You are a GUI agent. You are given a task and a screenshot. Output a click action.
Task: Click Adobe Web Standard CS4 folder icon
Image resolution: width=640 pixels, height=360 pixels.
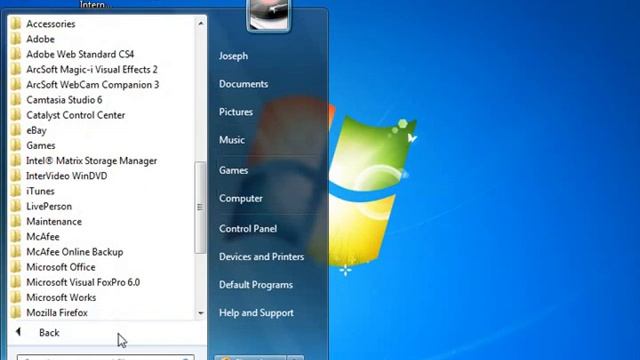click(x=16, y=54)
